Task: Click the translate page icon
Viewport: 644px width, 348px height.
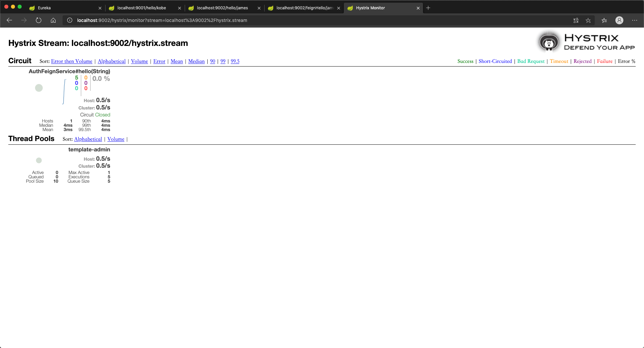Action: [x=576, y=20]
